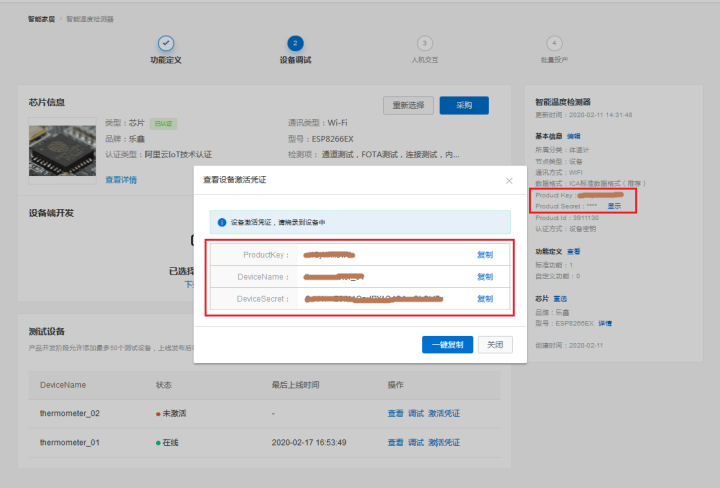
Task: Copy the DeviceName value
Action: click(x=485, y=277)
